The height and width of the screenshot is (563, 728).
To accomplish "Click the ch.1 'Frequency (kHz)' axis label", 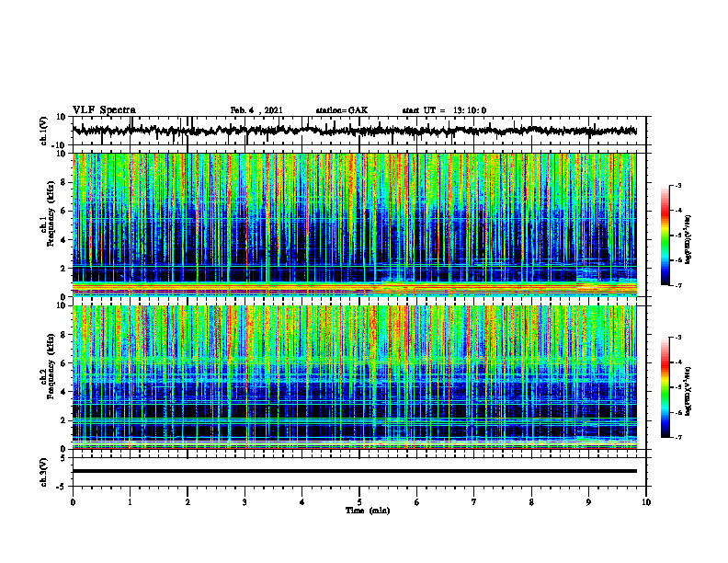I will tap(51, 213).
